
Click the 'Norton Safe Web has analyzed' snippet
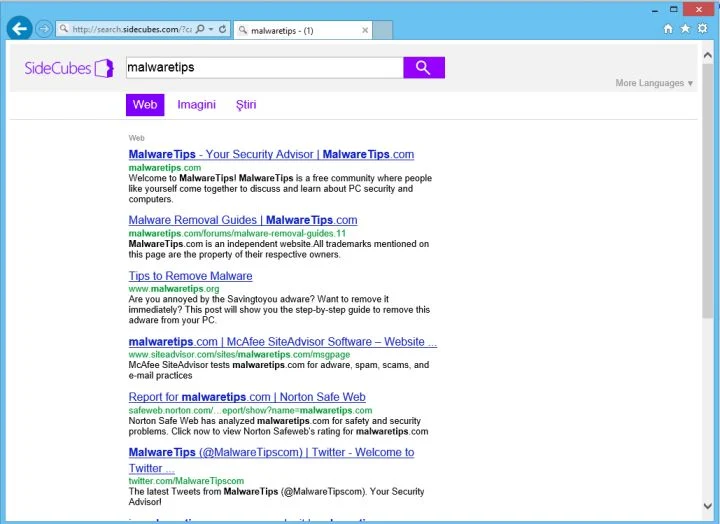(x=278, y=426)
